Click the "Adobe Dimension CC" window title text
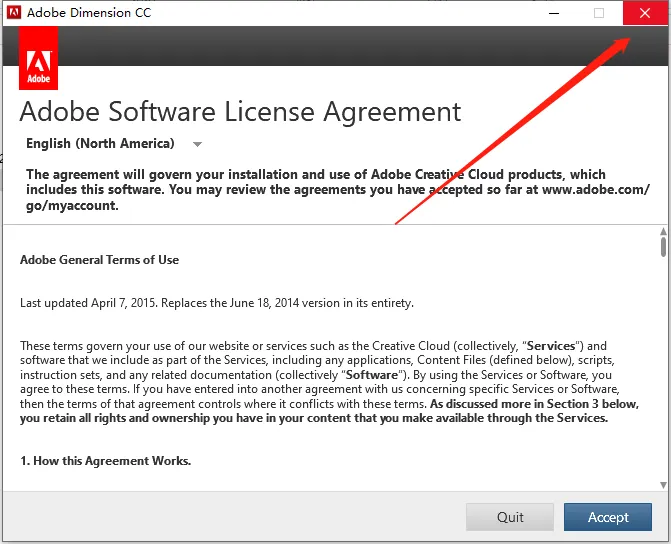The height and width of the screenshot is (544, 671). tap(89, 13)
